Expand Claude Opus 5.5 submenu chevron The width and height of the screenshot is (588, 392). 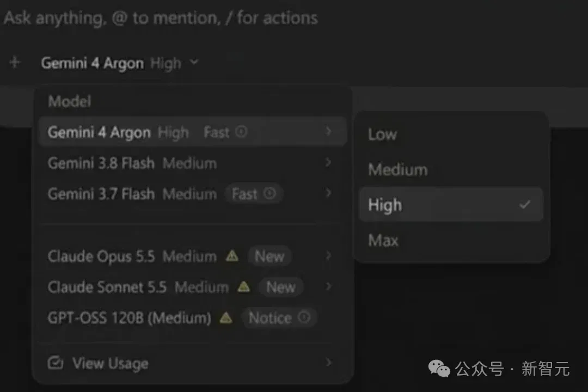coord(328,255)
